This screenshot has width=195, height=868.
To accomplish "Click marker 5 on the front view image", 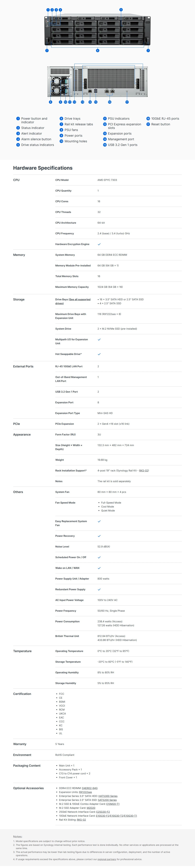I will (x=121, y=10).
